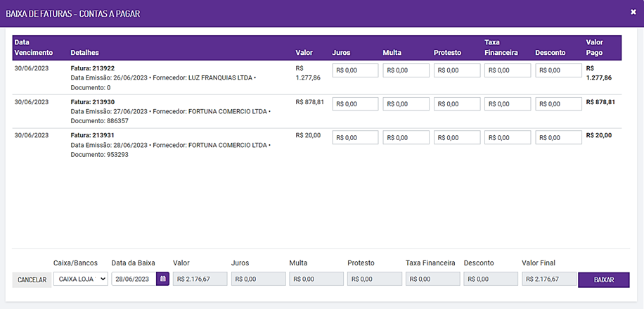Select Protesto field for Fatura 213922
This screenshot has width=644, height=309.
[457, 70]
